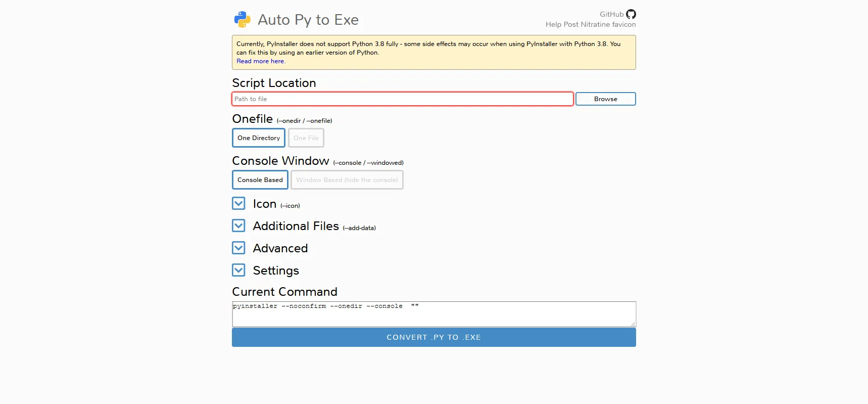868x404 pixels.
Task: Open the GitHub octocat icon link
Action: pos(631,14)
